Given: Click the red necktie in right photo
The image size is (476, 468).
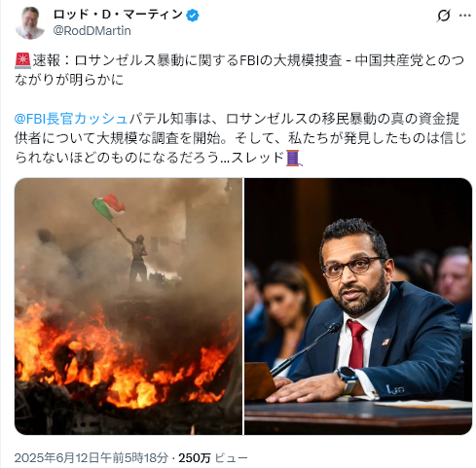Looking at the screenshot, I should (x=356, y=344).
